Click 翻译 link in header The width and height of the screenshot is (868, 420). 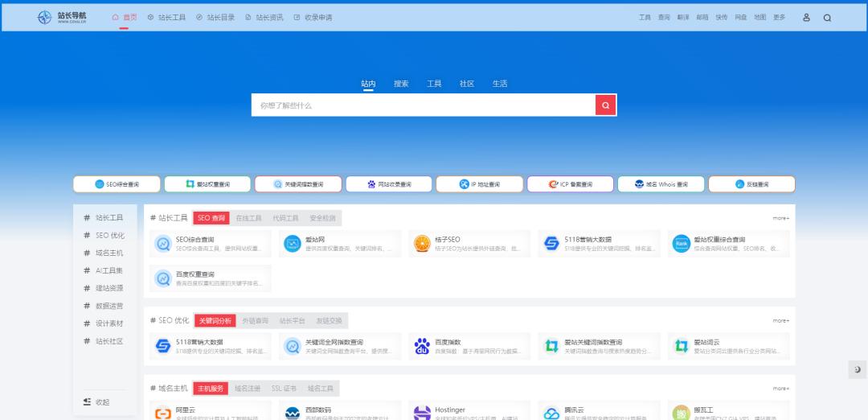click(683, 17)
